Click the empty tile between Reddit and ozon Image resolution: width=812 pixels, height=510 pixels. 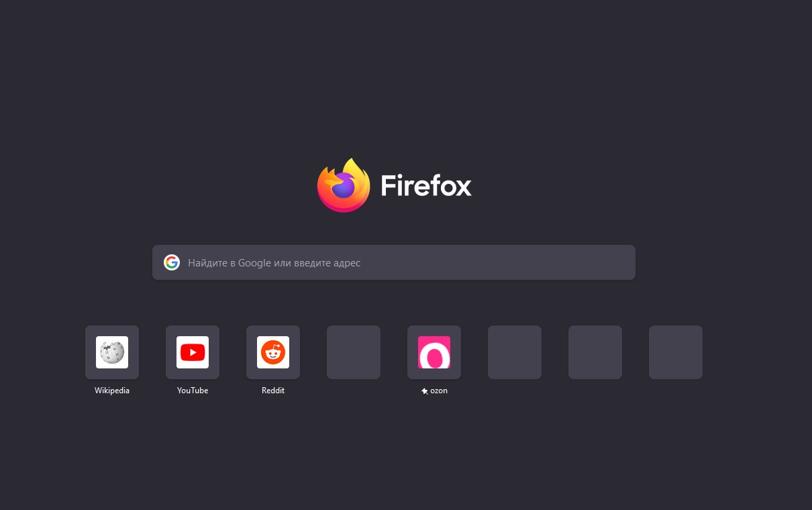coord(354,352)
